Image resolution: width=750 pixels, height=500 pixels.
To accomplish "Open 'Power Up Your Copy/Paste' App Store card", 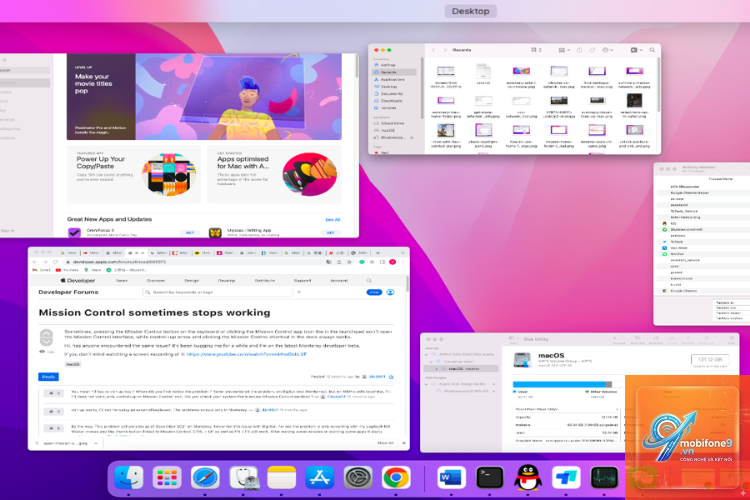I will point(134,174).
